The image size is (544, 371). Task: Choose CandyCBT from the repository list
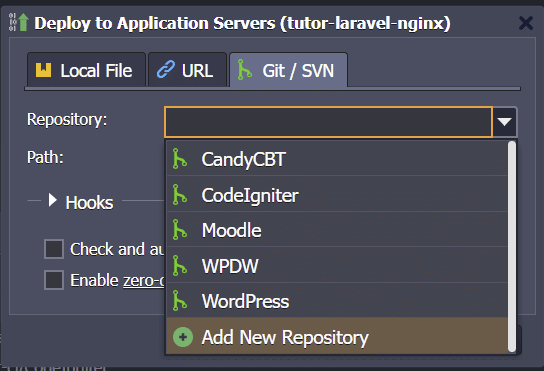[337, 159]
